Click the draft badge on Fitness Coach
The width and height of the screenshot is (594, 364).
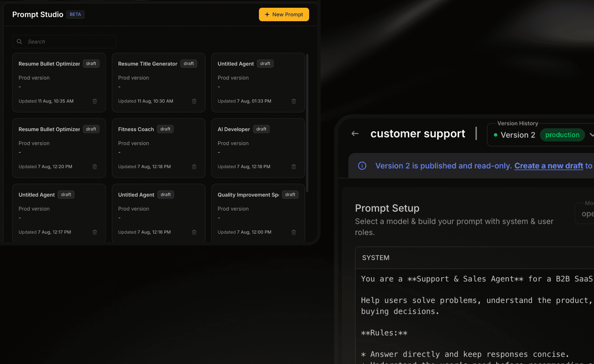(165, 129)
